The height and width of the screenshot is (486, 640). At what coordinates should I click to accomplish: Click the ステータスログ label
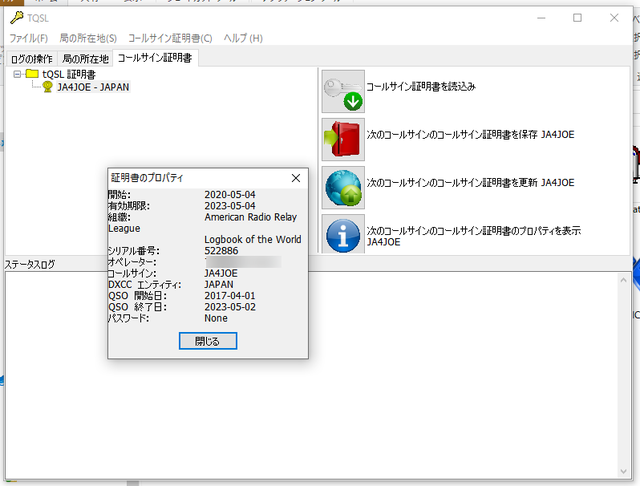point(30,265)
